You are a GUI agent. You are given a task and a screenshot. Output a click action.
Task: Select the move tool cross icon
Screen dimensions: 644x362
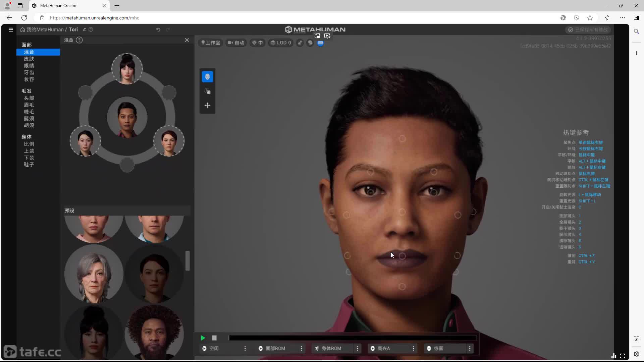click(x=207, y=105)
